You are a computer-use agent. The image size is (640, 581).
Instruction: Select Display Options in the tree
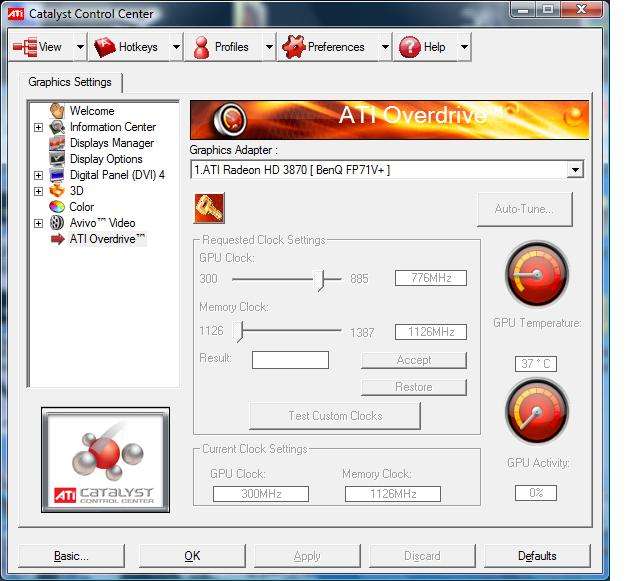click(x=106, y=159)
